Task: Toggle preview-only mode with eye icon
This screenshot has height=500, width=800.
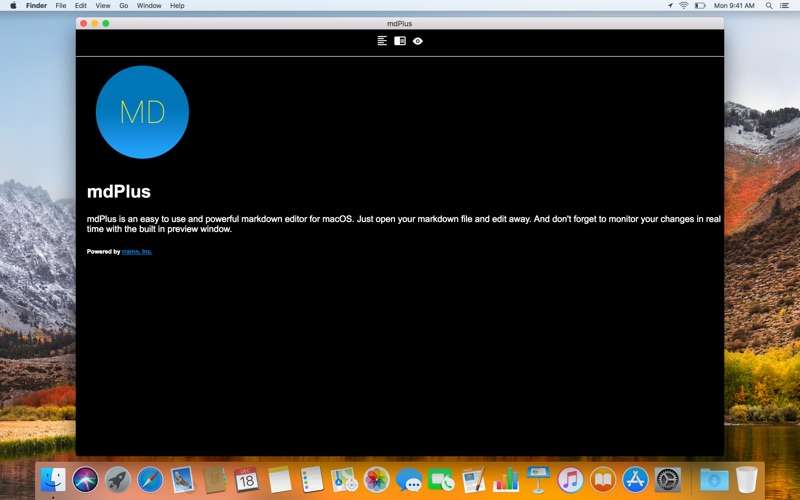Action: click(x=418, y=41)
